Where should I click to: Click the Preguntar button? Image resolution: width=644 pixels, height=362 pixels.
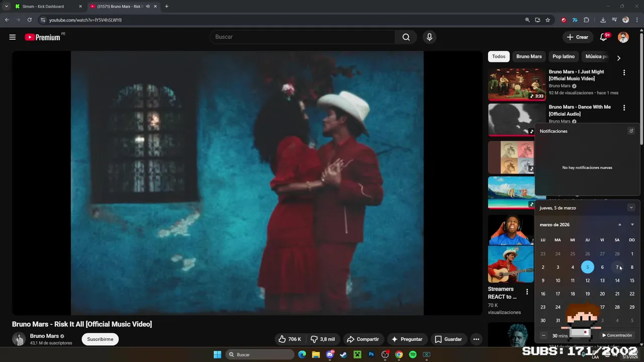[407, 339]
